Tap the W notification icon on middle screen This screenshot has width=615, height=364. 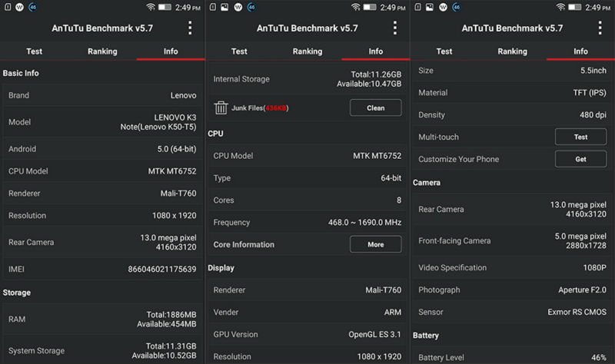[x=238, y=7]
